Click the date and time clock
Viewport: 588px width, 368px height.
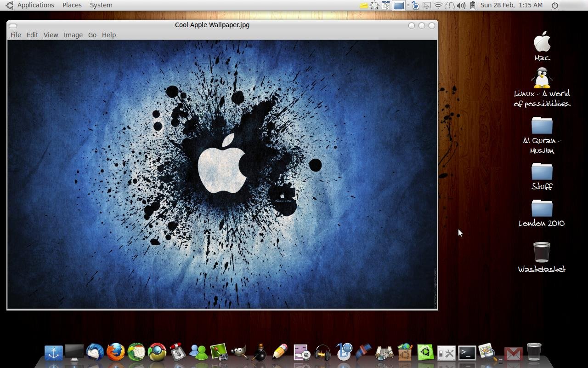click(511, 5)
